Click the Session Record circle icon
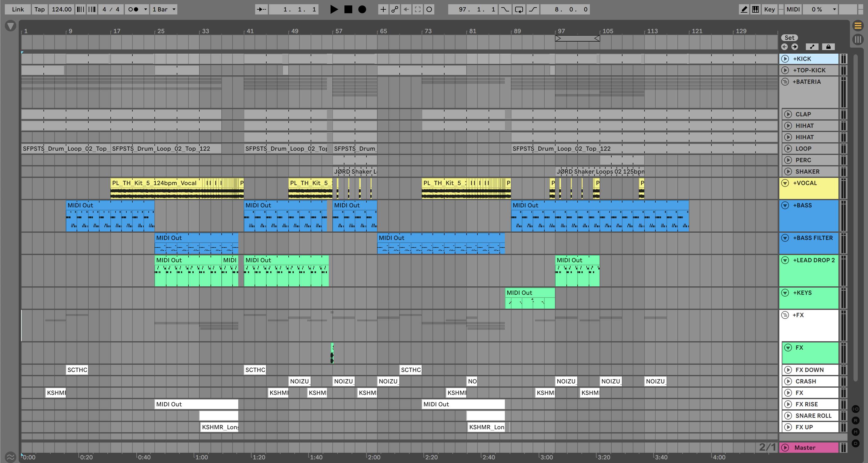 coord(429,9)
